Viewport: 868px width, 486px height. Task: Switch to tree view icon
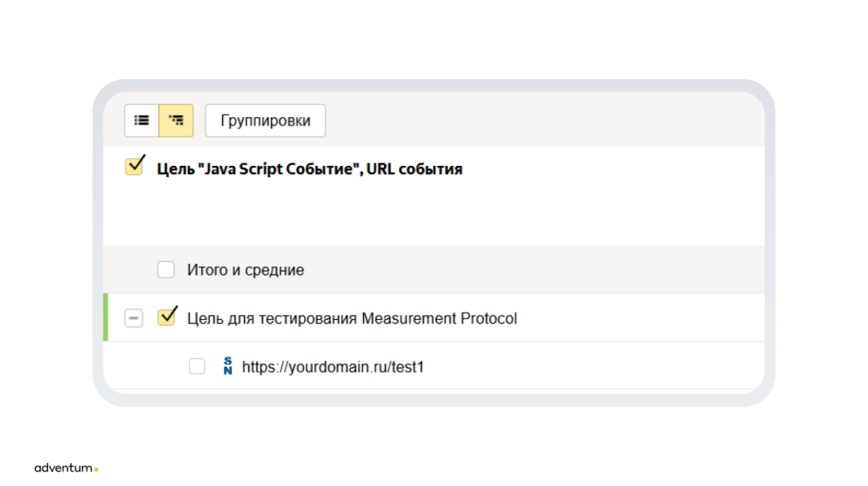pyautogui.click(x=176, y=120)
